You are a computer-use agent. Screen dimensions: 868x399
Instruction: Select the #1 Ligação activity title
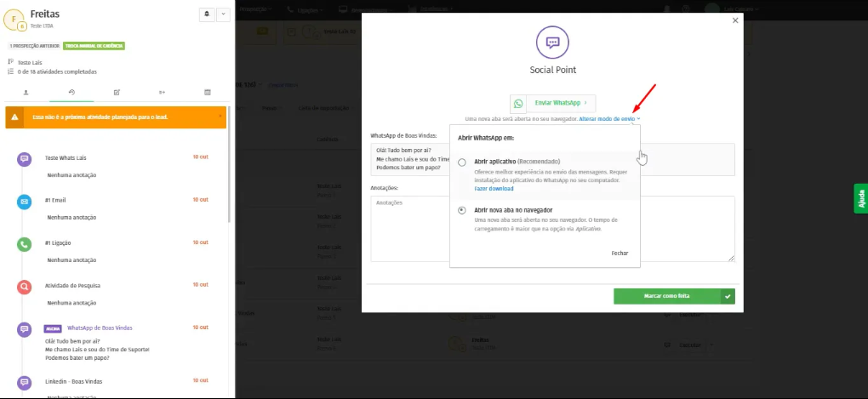58,242
